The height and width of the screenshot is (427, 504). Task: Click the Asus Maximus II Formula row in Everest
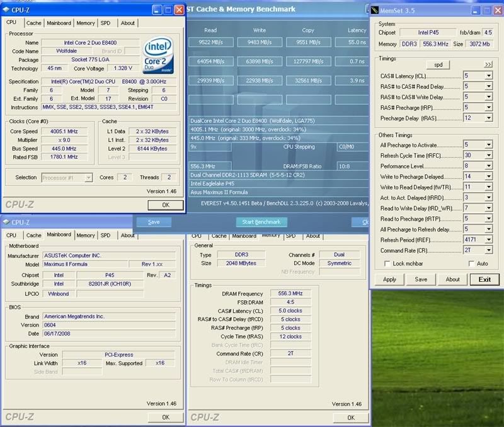[x=278, y=192]
